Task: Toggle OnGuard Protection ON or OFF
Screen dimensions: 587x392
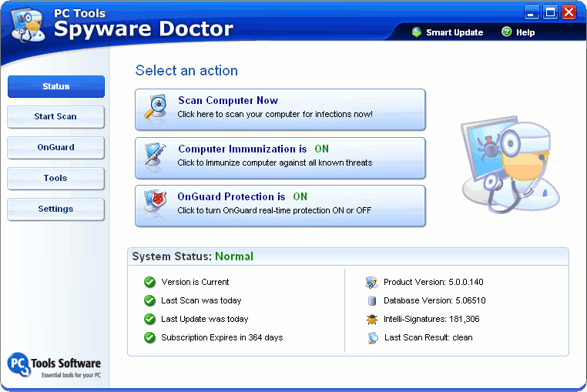Action: pos(300,197)
